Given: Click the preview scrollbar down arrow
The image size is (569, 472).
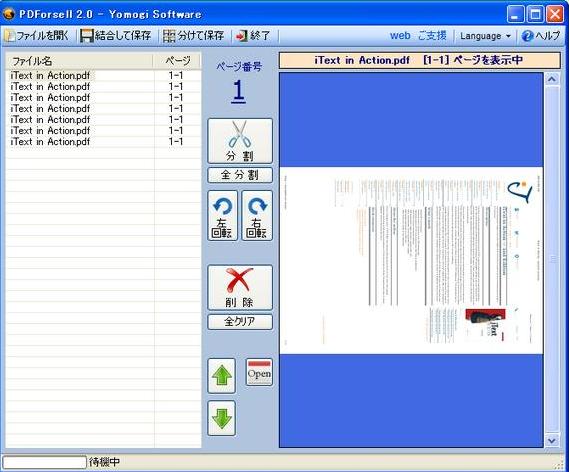Looking at the screenshot, I should (x=552, y=441).
